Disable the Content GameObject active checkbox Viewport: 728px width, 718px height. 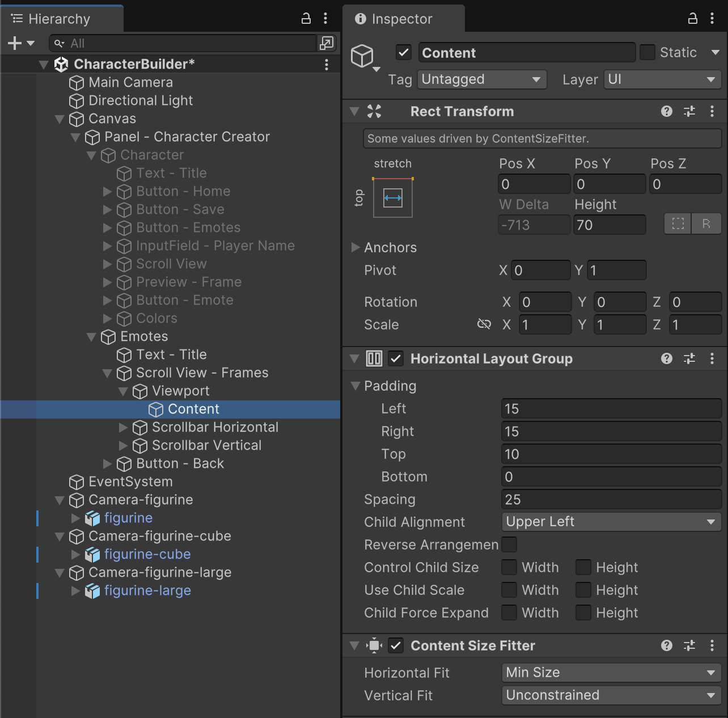pos(403,53)
